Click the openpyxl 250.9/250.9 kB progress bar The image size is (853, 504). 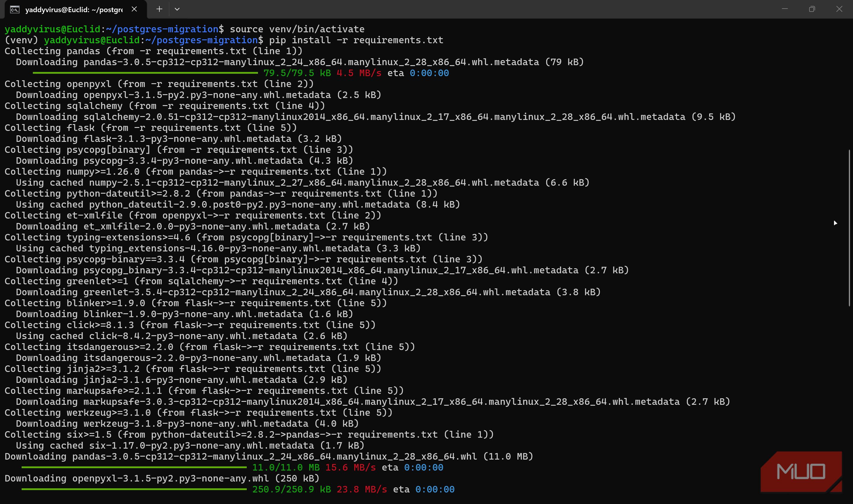pyautogui.click(x=134, y=489)
